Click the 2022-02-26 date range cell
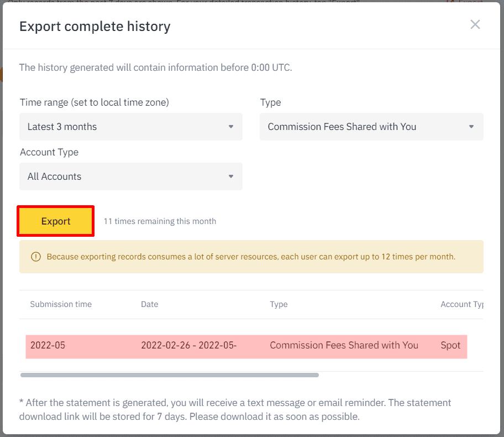Viewport: 504px width, 437px height. click(188, 345)
